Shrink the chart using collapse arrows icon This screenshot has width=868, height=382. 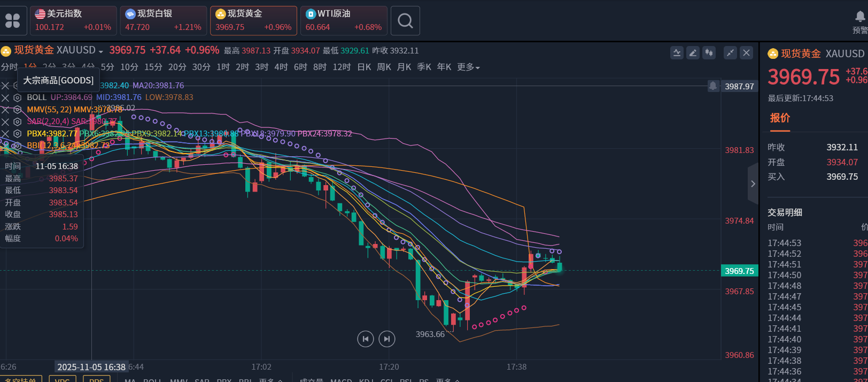point(730,52)
